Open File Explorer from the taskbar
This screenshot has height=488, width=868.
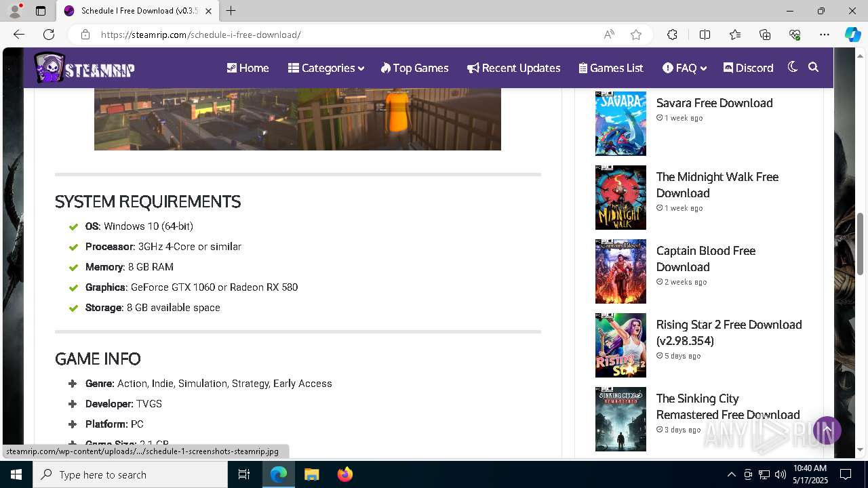311,474
